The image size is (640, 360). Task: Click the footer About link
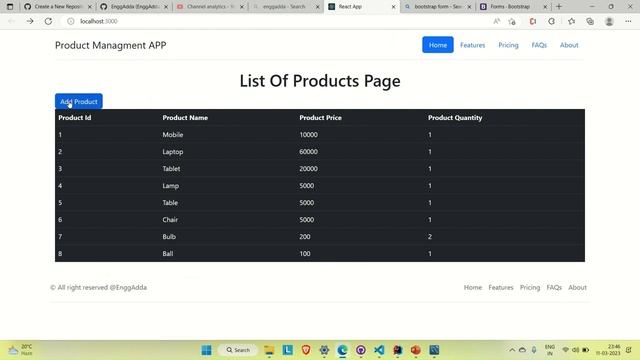[x=577, y=287]
